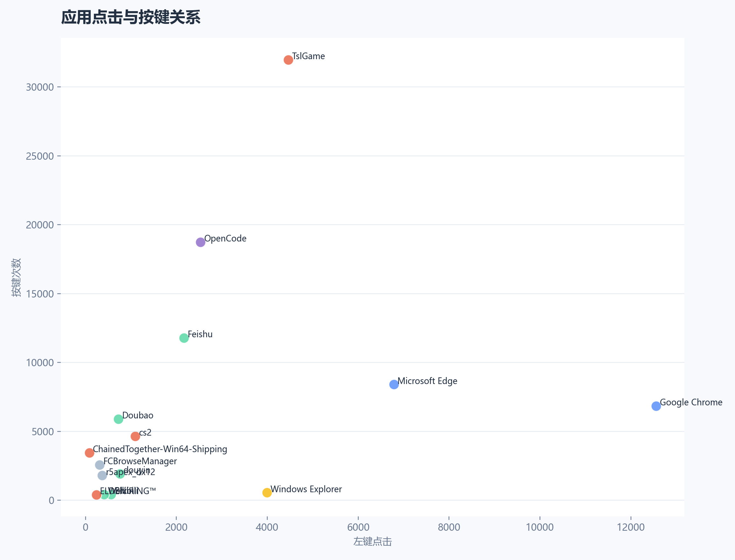The width and height of the screenshot is (735, 560).
Task: Select the Microsoft Edge data point
Action: (394, 384)
